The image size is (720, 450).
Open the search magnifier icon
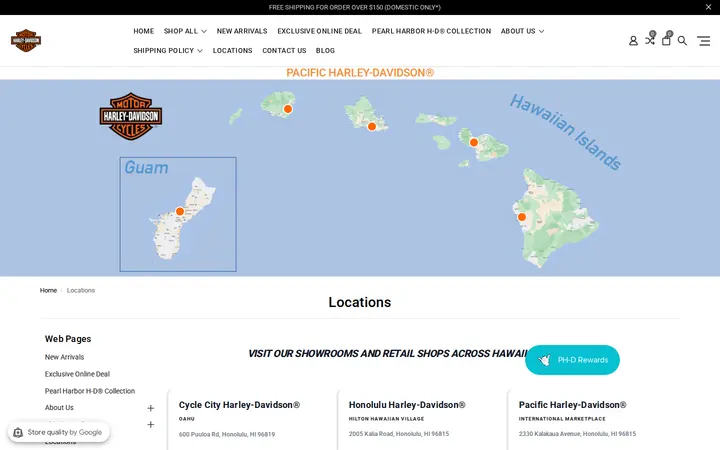682,41
